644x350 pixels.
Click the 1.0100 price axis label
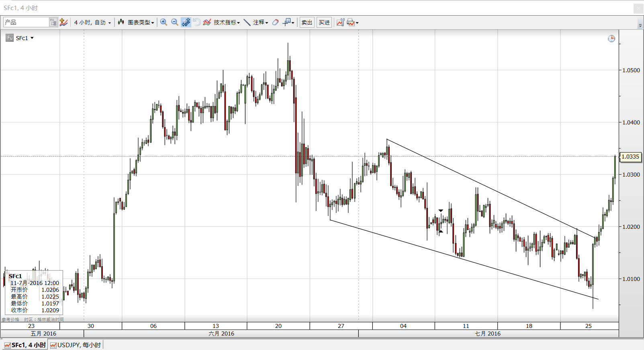tap(631, 279)
